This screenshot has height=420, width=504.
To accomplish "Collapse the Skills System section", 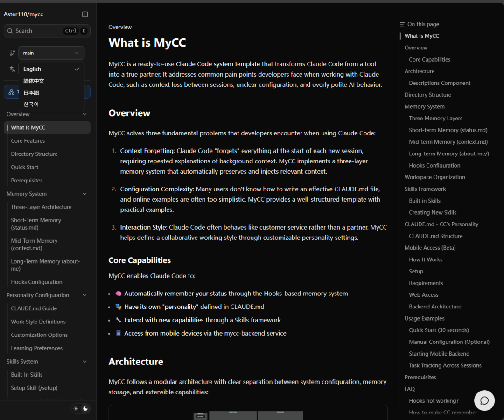I will [84, 362].
